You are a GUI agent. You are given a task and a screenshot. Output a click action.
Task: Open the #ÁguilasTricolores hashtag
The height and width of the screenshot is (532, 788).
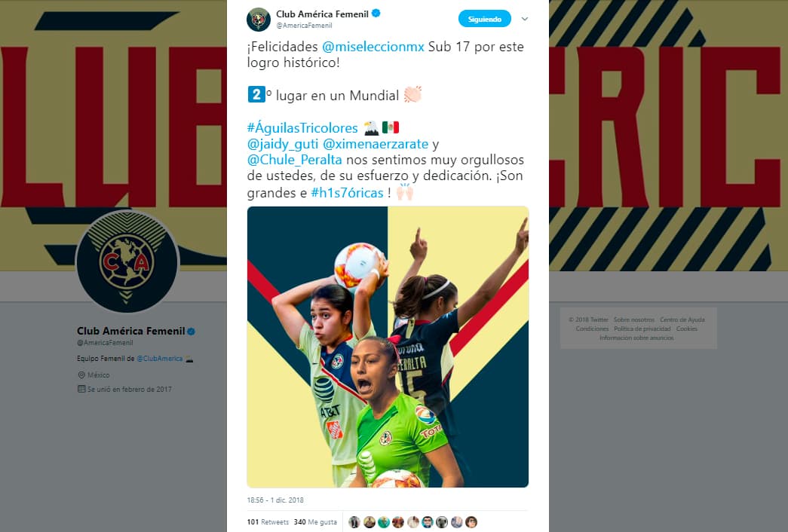[302, 128]
